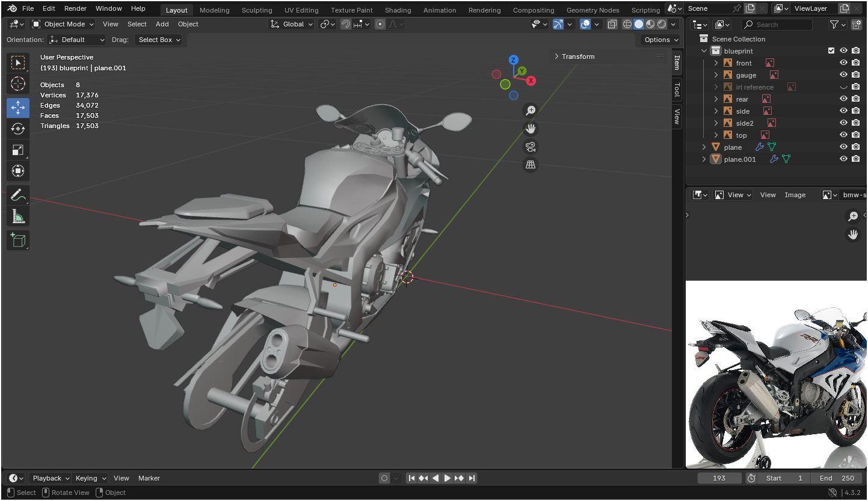Open the Add menu in viewport header
This screenshot has width=868, height=501.
[x=162, y=24]
